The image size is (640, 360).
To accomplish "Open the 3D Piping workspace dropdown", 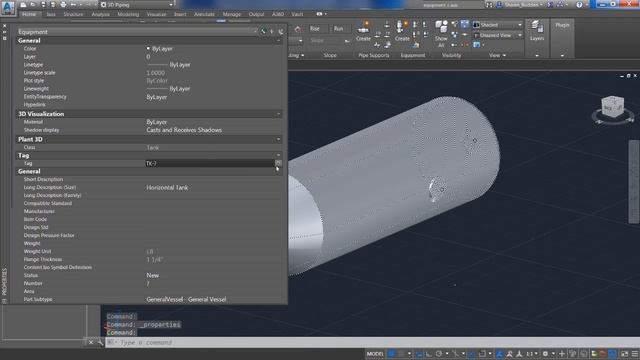I will tap(137, 4).
